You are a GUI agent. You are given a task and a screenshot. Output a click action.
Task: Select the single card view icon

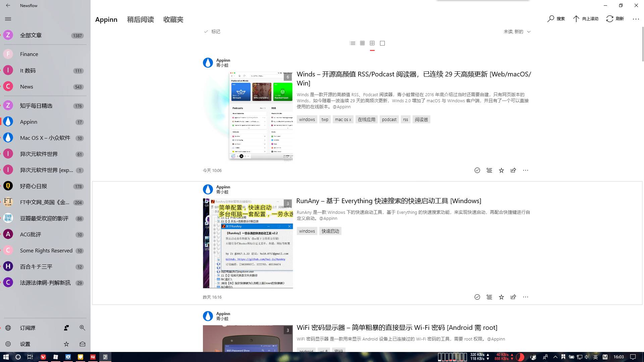(x=382, y=43)
